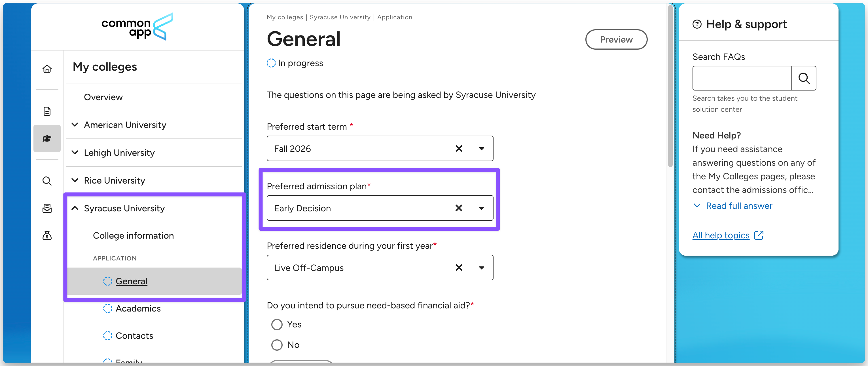
Task: Clear the Fall 2026 start term selection
Action: (x=459, y=148)
